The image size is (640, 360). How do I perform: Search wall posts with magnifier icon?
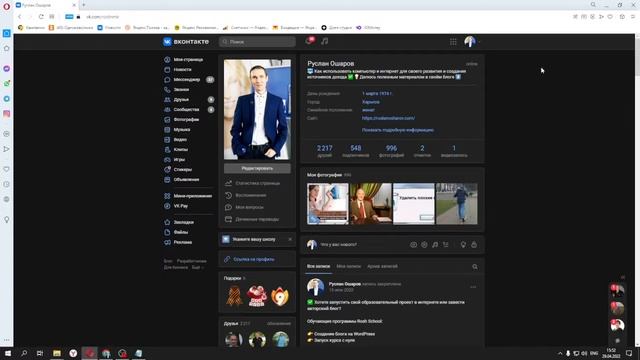[475, 267]
